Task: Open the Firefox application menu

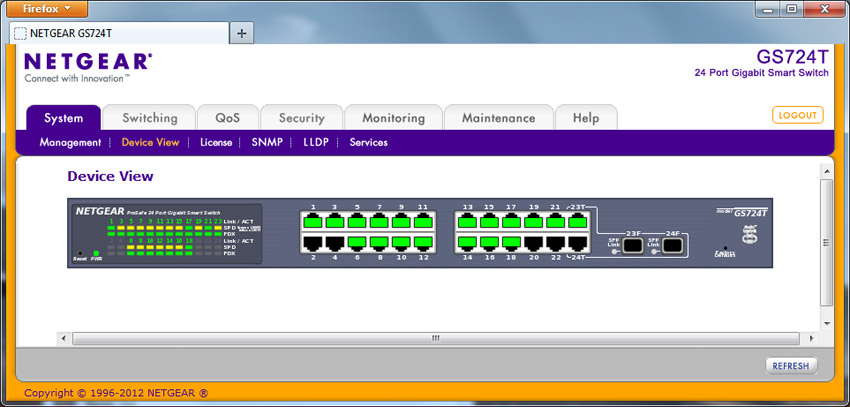Action: tap(48, 9)
